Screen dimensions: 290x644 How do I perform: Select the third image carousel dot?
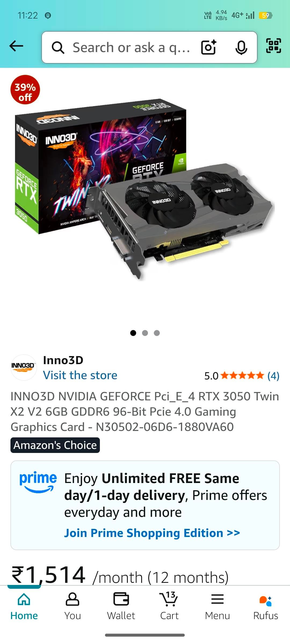point(157,333)
